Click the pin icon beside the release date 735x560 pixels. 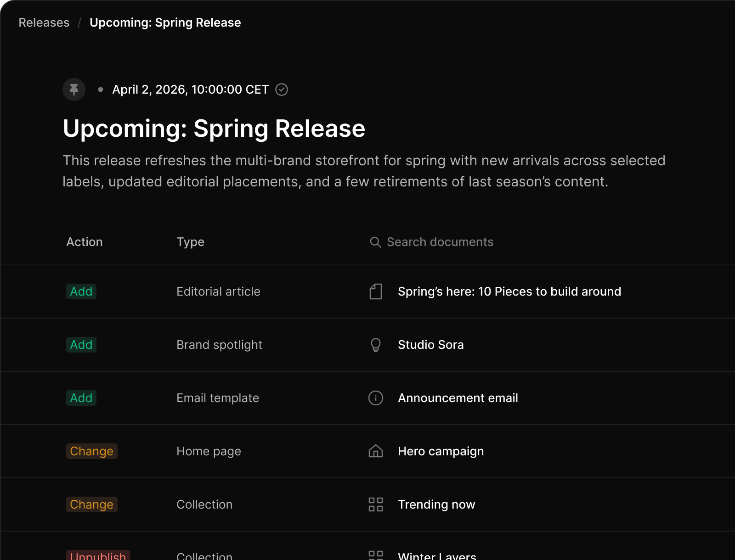[74, 90]
